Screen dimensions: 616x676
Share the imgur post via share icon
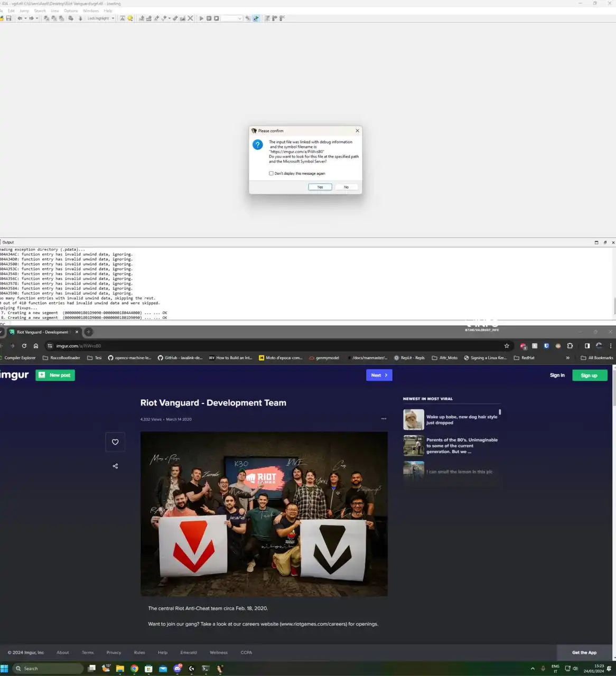[115, 466]
